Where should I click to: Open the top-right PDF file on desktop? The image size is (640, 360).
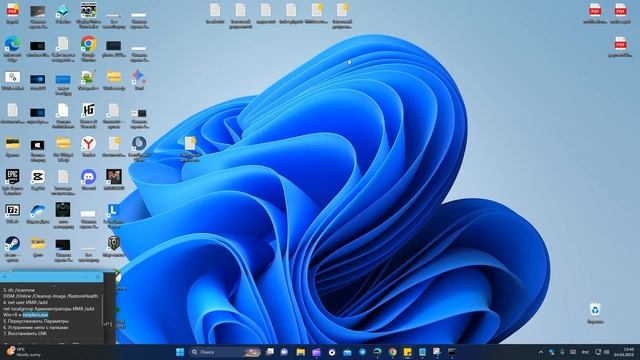pos(620,10)
